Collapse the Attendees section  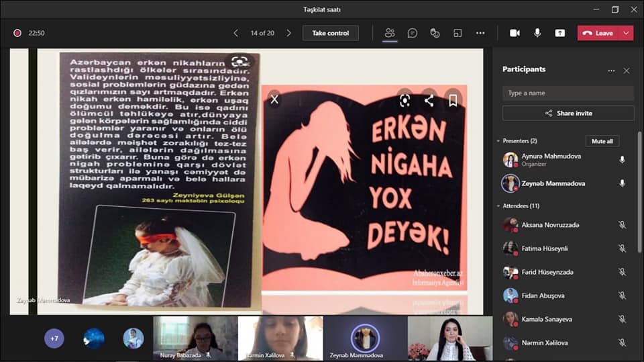coord(498,206)
